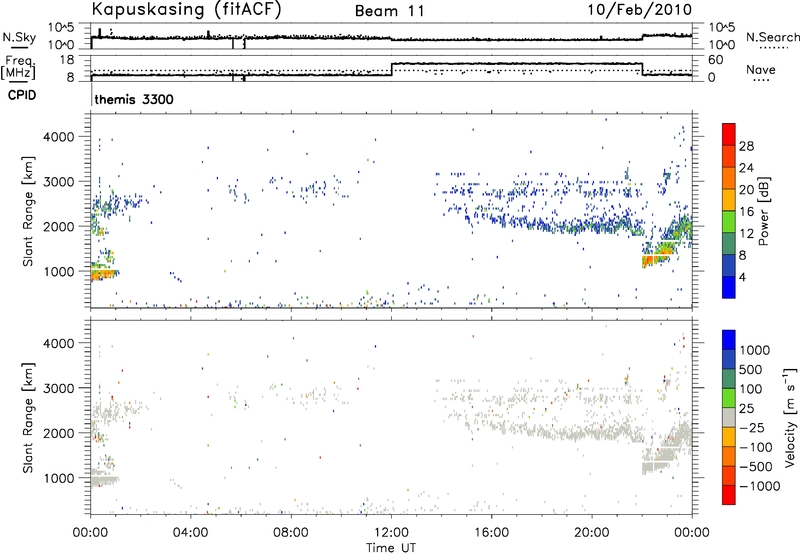Click the "Power [dB]" color bar title
Screen dimensions: 800x554
pyautogui.click(x=763, y=211)
